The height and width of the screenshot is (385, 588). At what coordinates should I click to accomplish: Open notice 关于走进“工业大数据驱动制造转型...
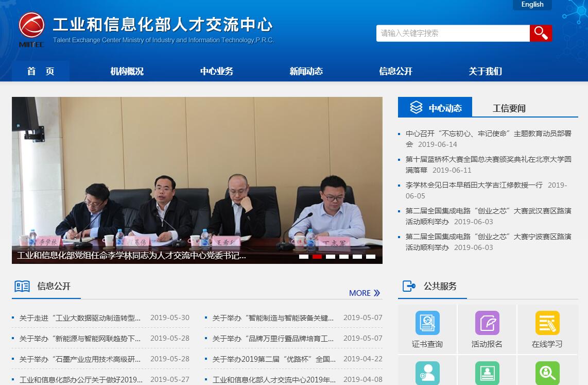80,318
